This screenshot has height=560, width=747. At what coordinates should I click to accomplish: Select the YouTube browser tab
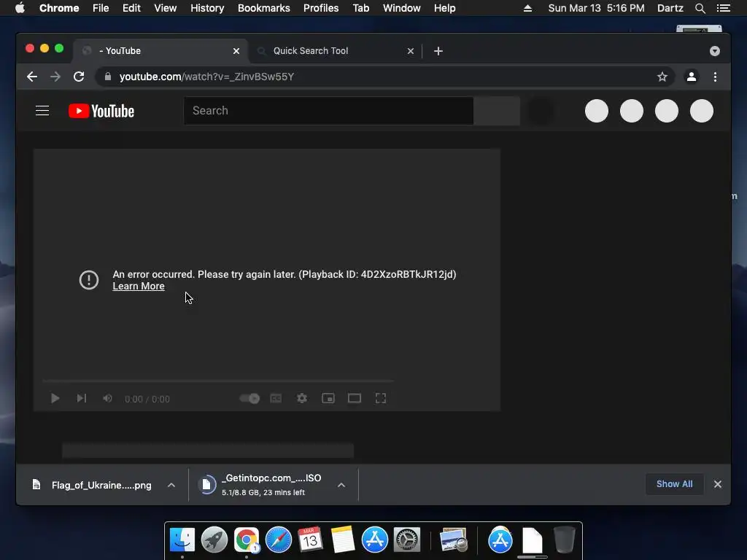click(x=160, y=51)
